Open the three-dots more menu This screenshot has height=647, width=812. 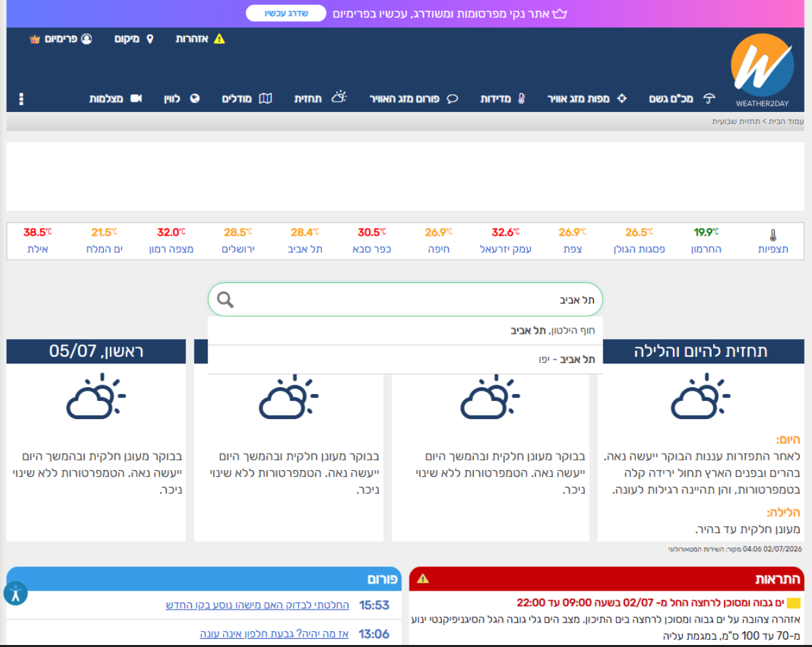click(21, 99)
